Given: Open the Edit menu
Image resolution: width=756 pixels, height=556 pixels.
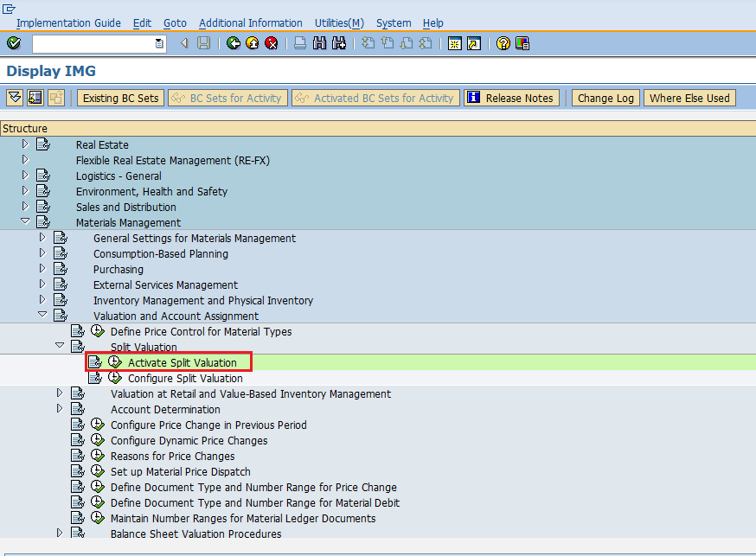Looking at the screenshot, I should coord(142,23).
